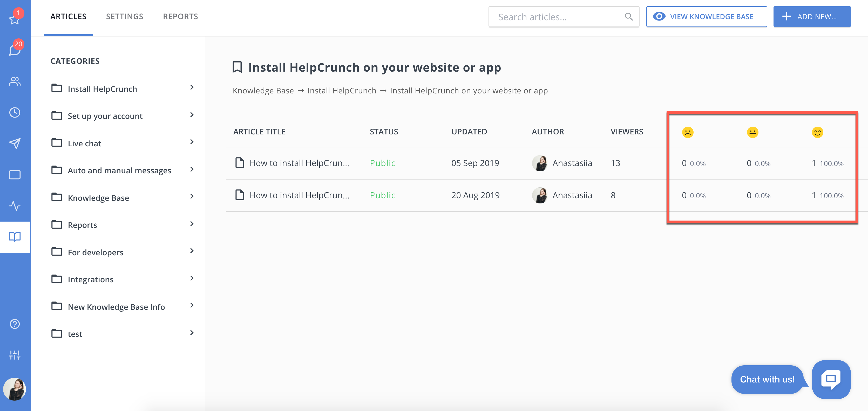Click View Knowledge Base button
Image resolution: width=868 pixels, height=411 pixels.
[x=706, y=17]
